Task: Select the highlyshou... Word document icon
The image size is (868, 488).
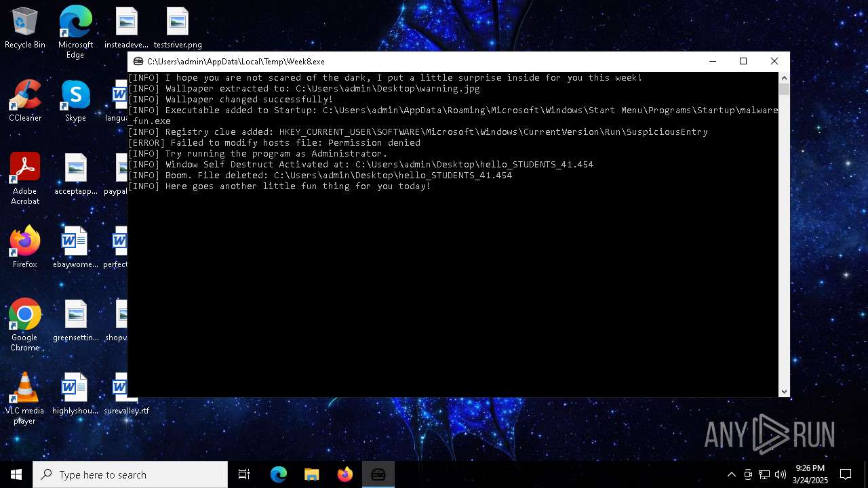Action: 75,394
